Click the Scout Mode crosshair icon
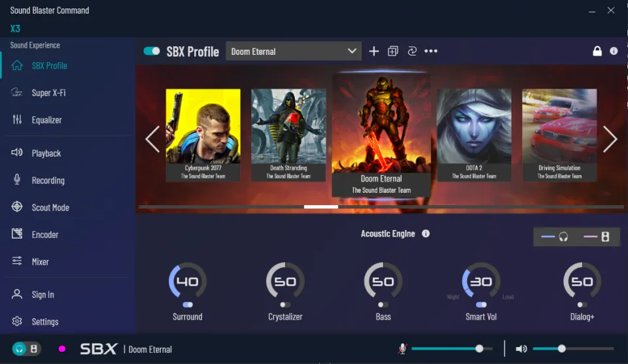The height and width of the screenshot is (364, 628). point(17,207)
